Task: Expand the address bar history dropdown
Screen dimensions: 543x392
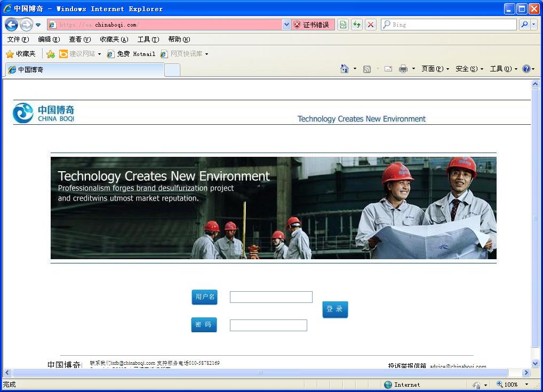Action: [286, 25]
